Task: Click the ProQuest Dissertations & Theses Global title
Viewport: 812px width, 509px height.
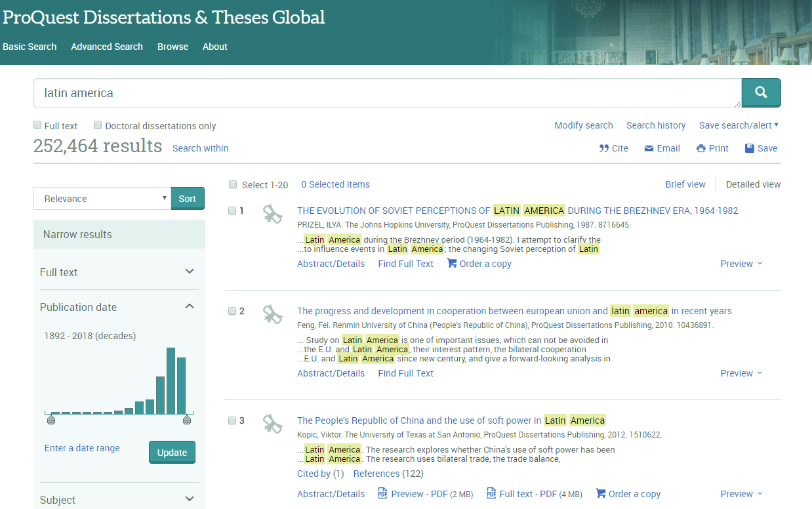Action: (x=164, y=17)
